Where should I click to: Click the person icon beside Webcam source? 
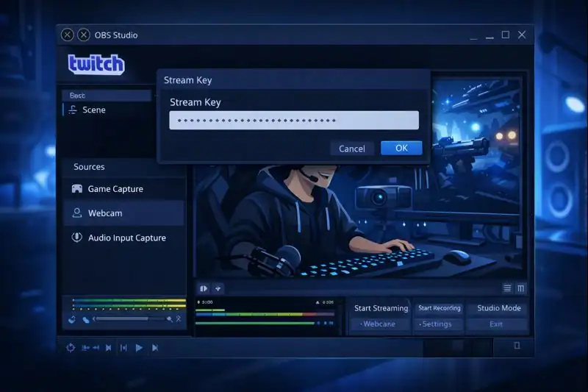pyautogui.click(x=77, y=213)
